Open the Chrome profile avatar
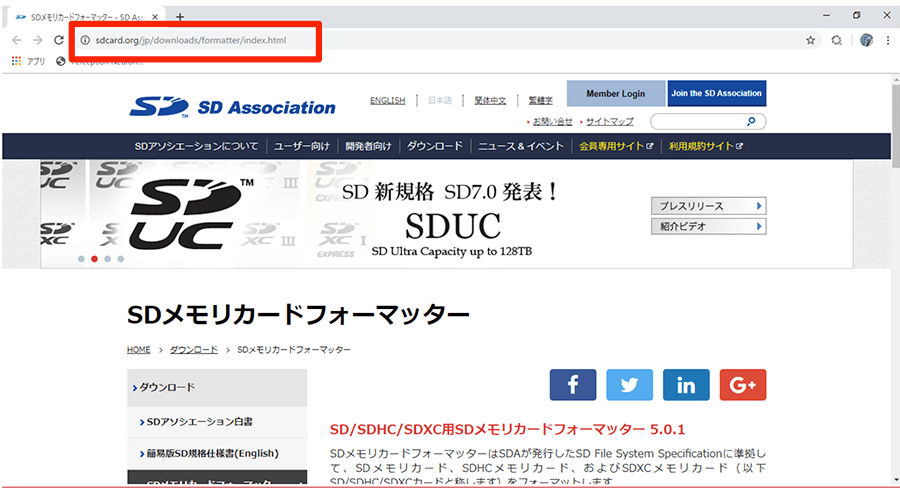Image resolution: width=900 pixels, height=489 pixels. [x=866, y=40]
